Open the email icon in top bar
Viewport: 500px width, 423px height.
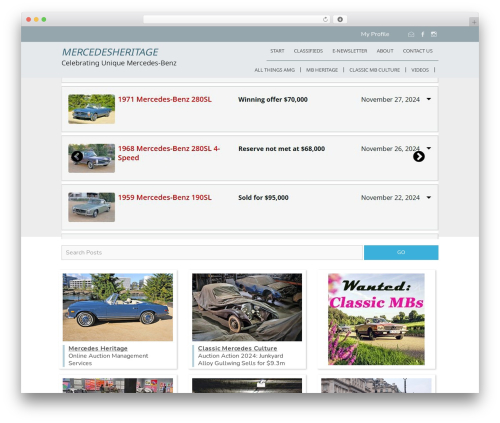tap(411, 34)
